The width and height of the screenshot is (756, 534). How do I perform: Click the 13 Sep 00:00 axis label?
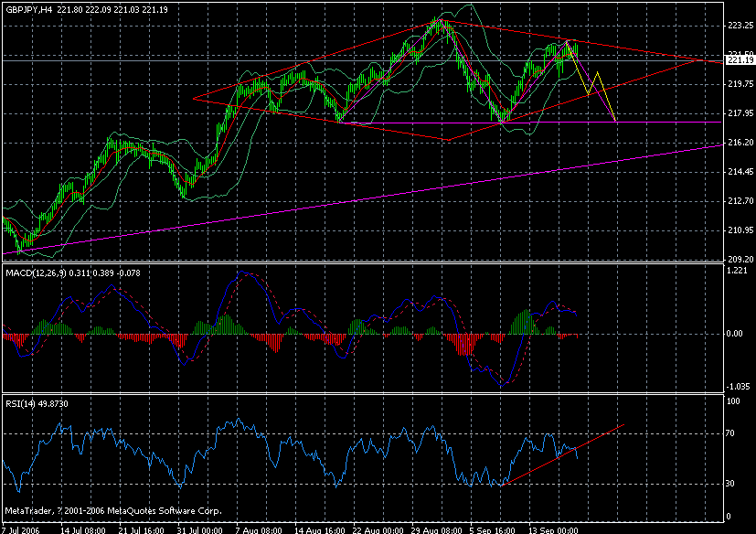(555, 529)
